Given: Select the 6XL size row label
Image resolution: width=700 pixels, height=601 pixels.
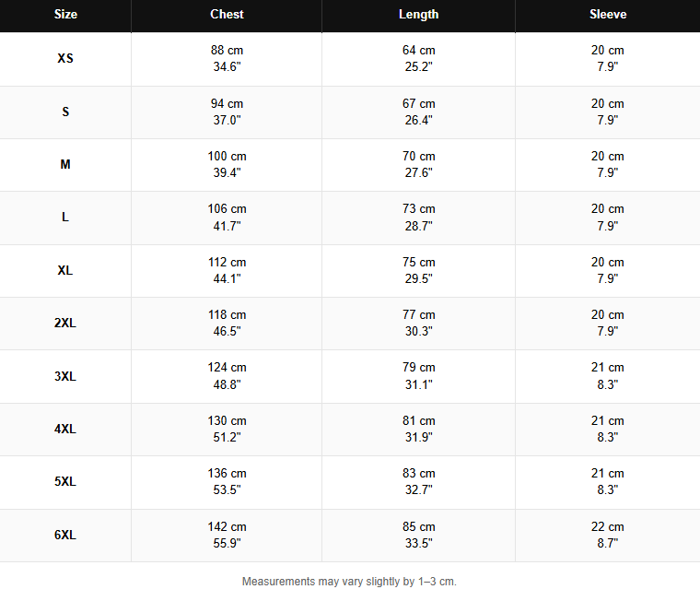Looking at the screenshot, I should (65, 535).
